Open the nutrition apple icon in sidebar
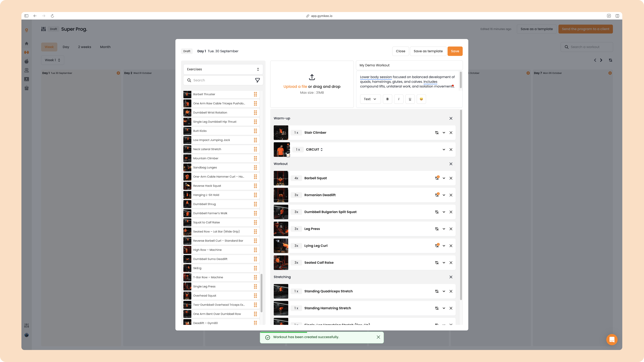The width and height of the screenshot is (644, 362). click(27, 61)
